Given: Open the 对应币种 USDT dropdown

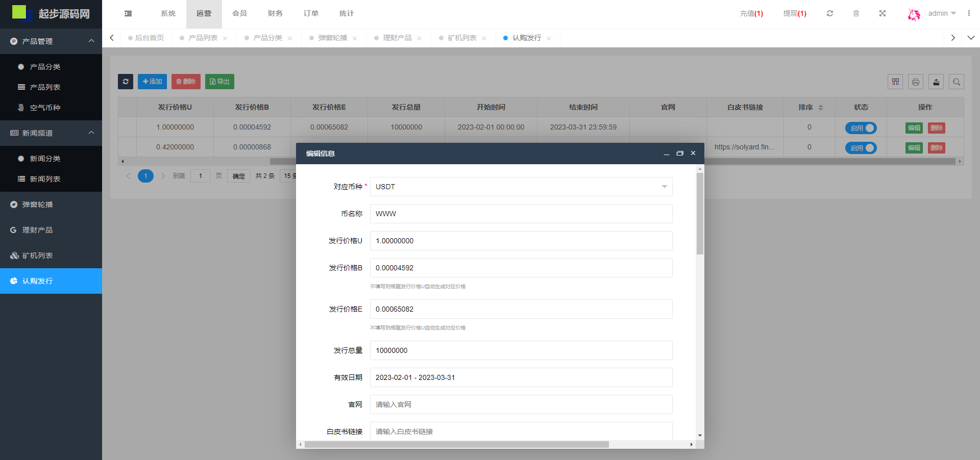Looking at the screenshot, I should [x=521, y=187].
